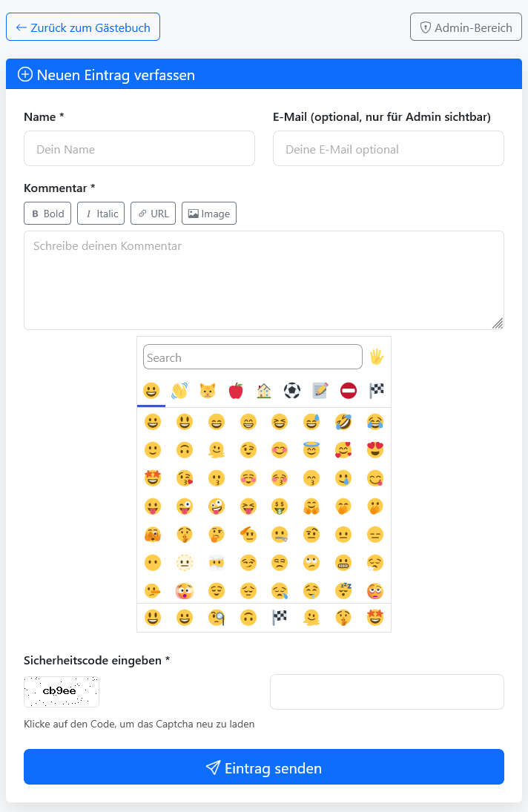This screenshot has height=812, width=528.
Task: Add the sleeping face with Zzz emoji
Action: [343, 591]
